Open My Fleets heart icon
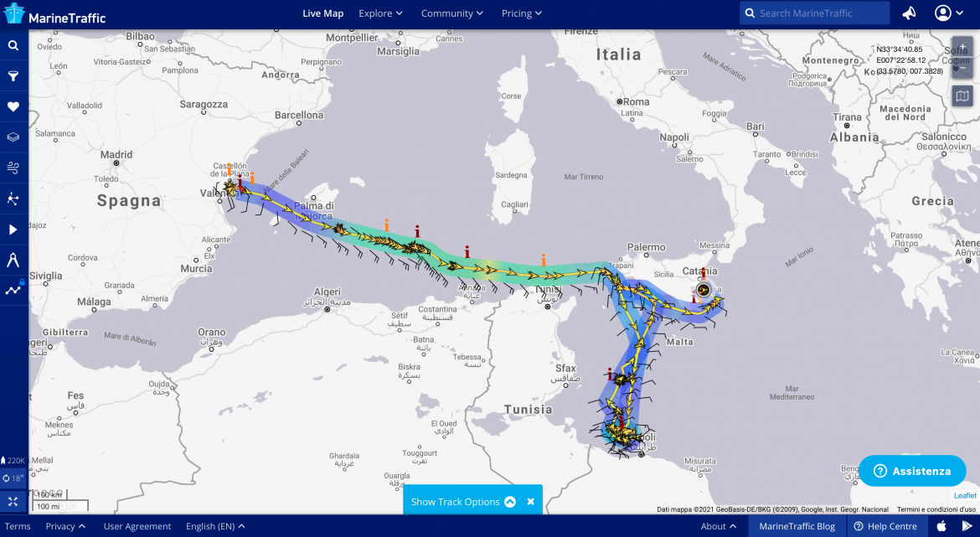The height and width of the screenshot is (537, 980). tap(13, 107)
